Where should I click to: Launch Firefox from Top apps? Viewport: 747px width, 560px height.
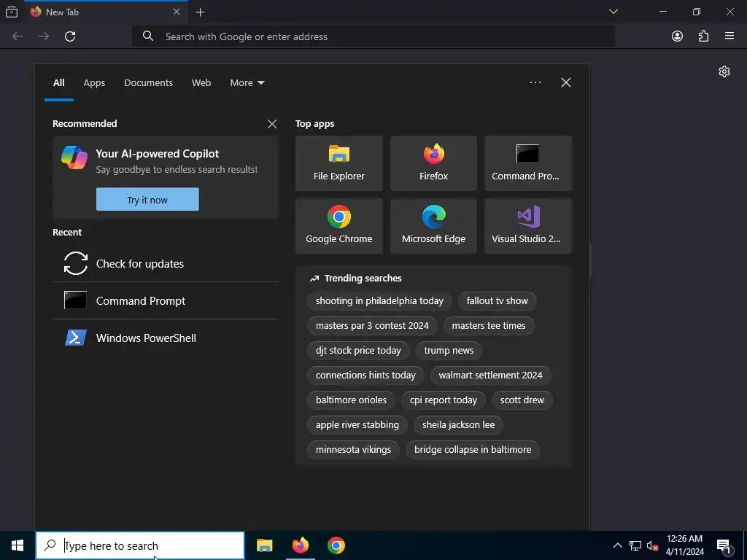pyautogui.click(x=433, y=163)
